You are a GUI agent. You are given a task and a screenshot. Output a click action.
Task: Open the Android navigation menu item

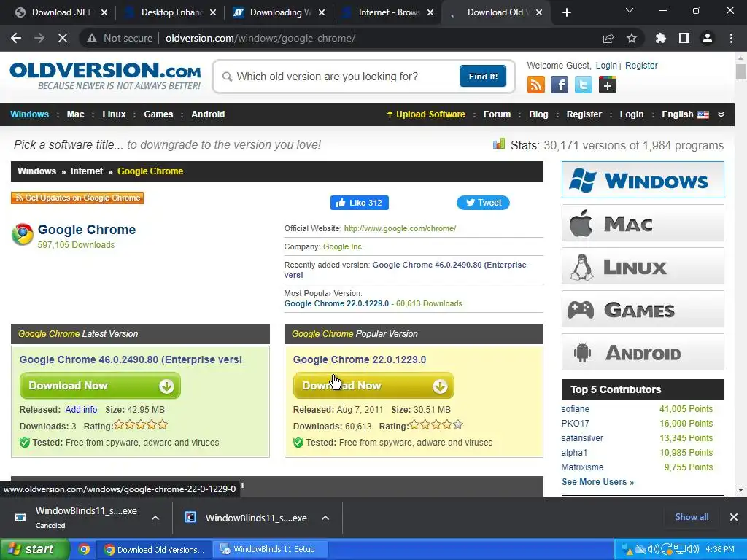(x=208, y=114)
